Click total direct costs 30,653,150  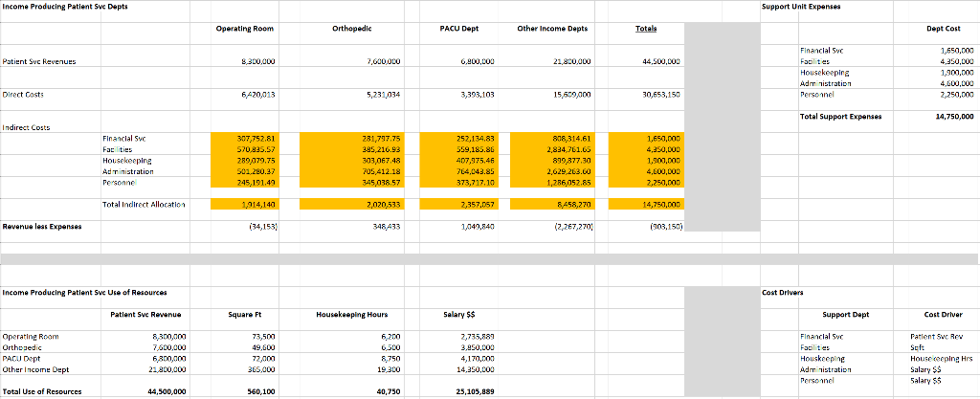point(661,95)
